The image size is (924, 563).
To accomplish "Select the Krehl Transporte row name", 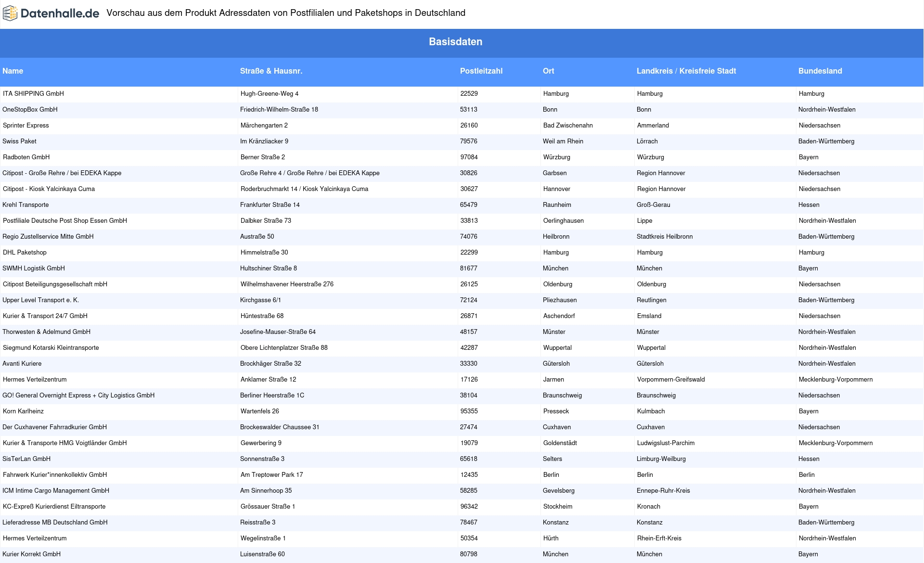I will [x=26, y=205].
